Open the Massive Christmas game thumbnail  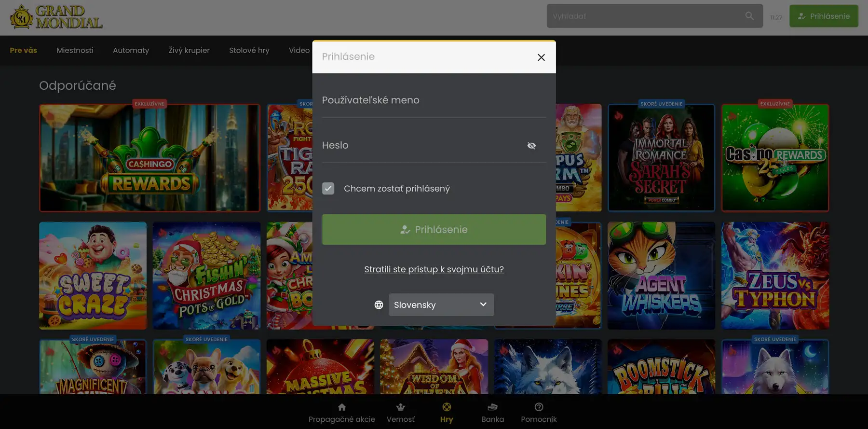(320, 367)
